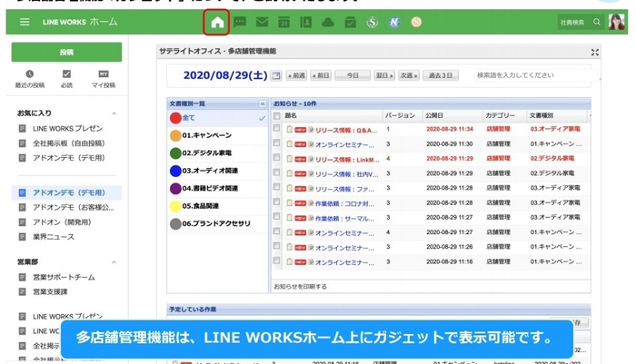This screenshot has width=636, height=364.
Task: Open リリース情報：Q&A notice link
Action: 346,130
